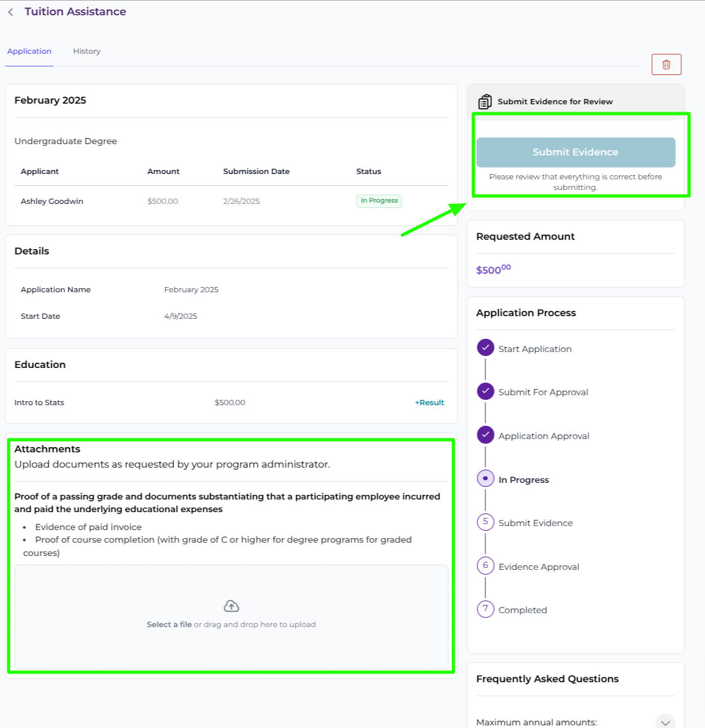Image resolution: width=705 pixels, height=728 pixels.
Task: Click the back arrow beside Tuition Assistance
Action: pos(11,12)
